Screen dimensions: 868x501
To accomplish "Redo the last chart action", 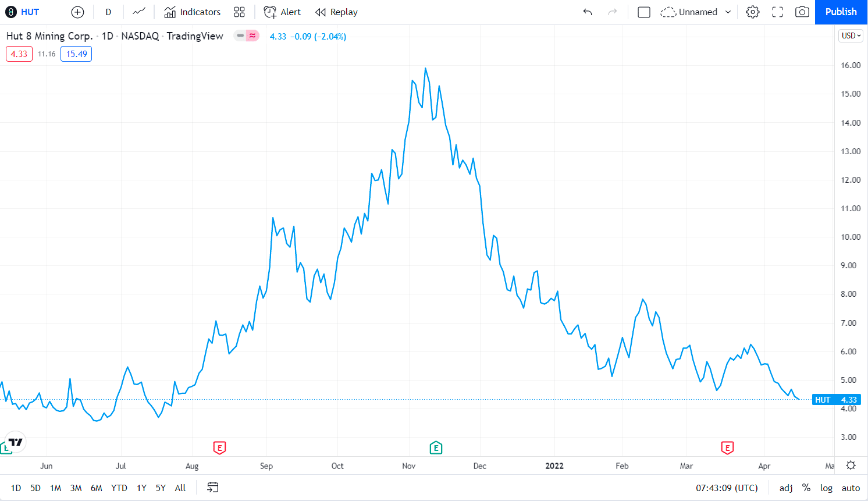I will [613, 12].
